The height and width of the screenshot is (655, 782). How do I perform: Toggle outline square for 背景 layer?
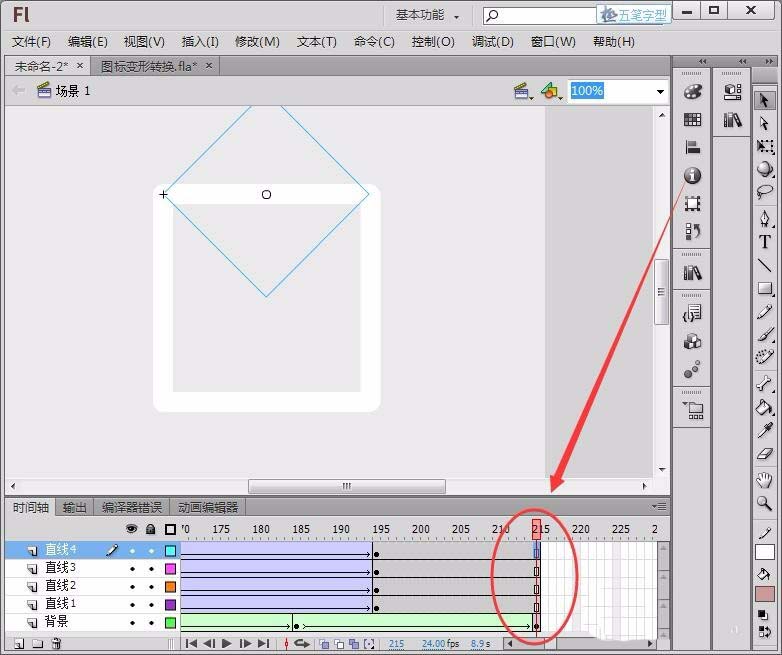tap(171, 623)
